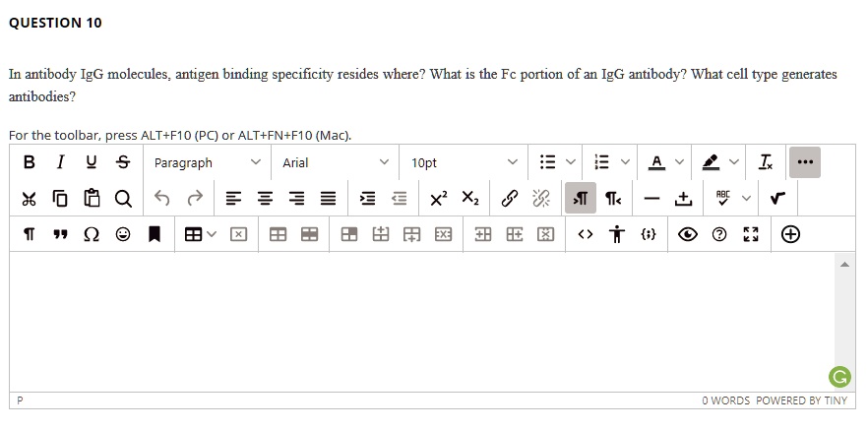Expand the 10pt font size dropdown

(x=463, y=162)
